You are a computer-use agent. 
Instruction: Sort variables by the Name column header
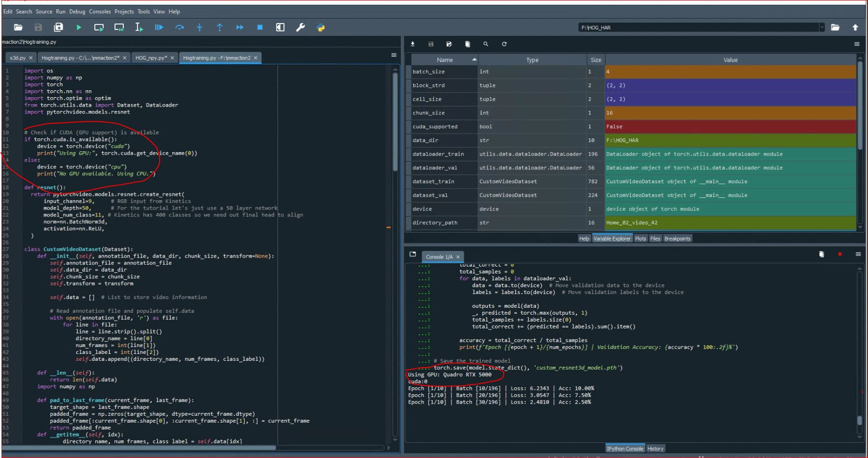click(445, 60)
